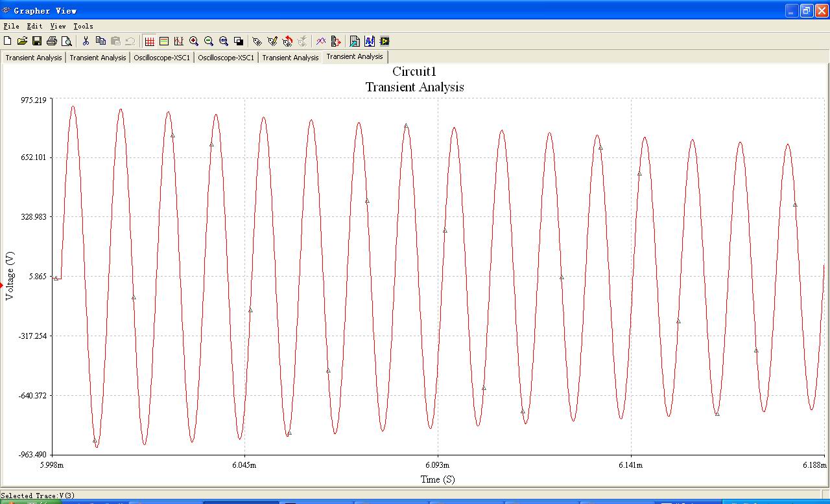The height and width of the screenshot is (504, 830).
Task: Print the current graph
Action: (52, 41)
